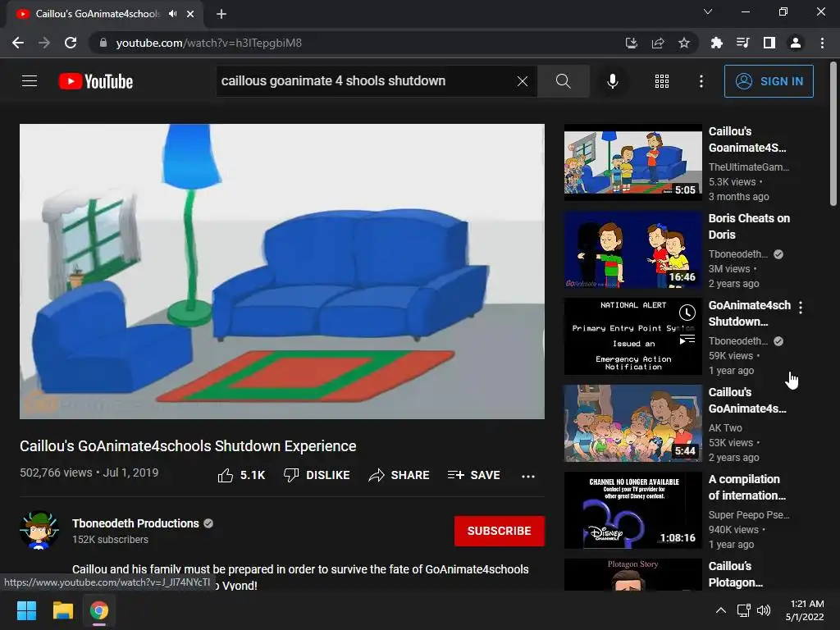Select the Caillou's GoAnimate4schools tab
The height and width of the screenshot is (630, 840).
coord(97,14)
